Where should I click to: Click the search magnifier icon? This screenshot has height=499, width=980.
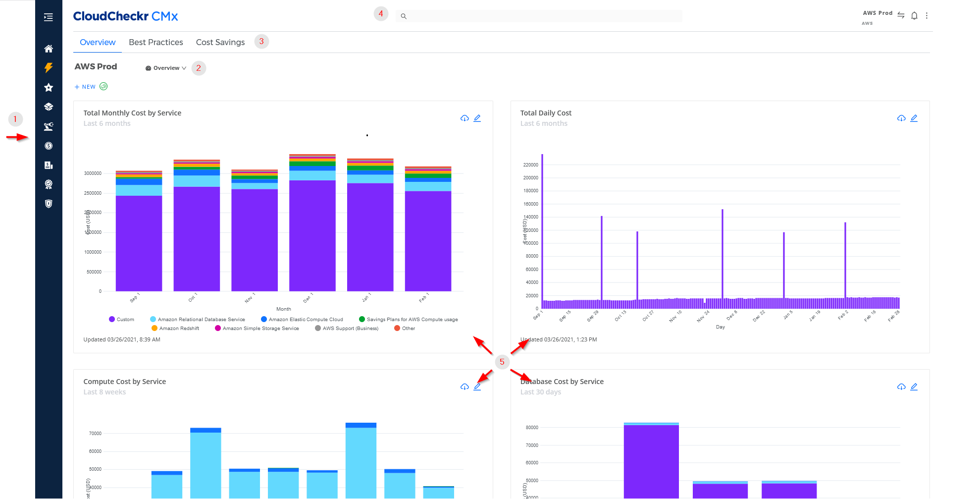pyautogui.click(x=404, y=16)
